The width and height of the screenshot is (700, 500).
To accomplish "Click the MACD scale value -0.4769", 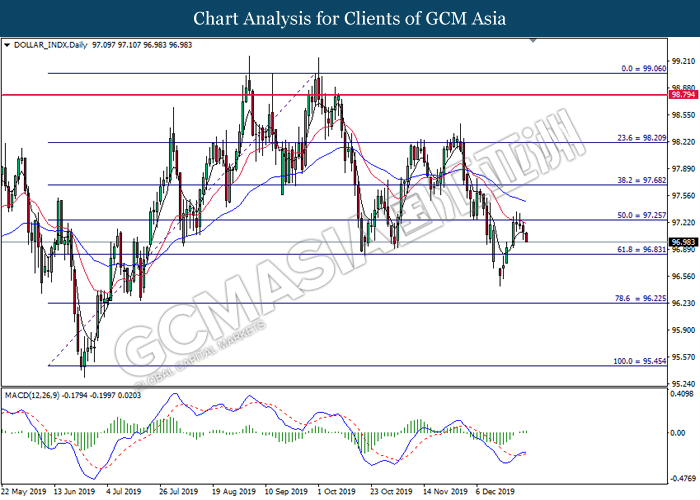I will 683,479.
